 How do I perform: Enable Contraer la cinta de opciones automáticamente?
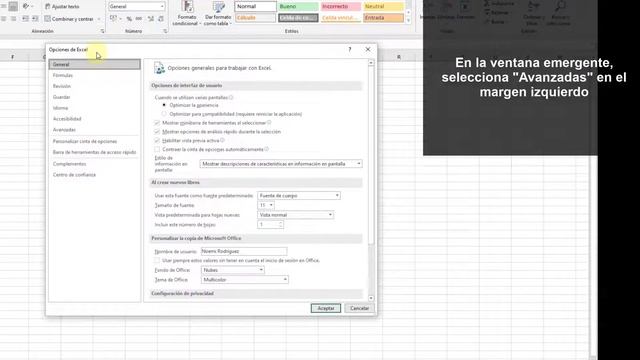(157, 149)
